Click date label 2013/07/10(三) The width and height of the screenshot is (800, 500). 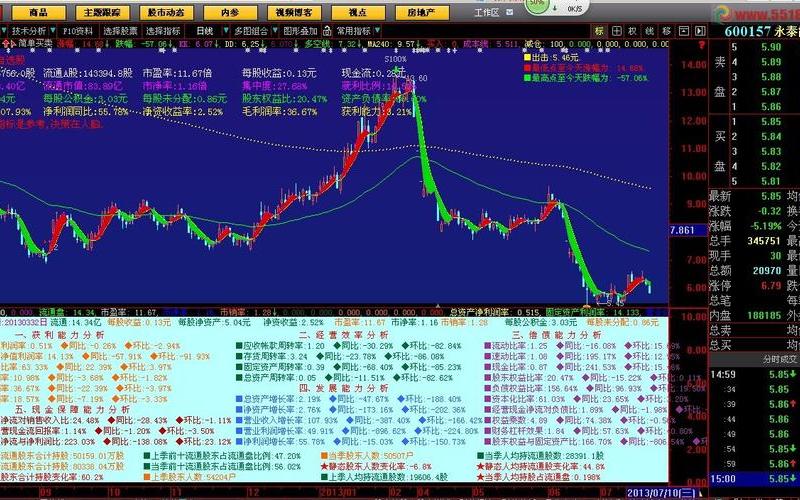(x=661, y=493)
